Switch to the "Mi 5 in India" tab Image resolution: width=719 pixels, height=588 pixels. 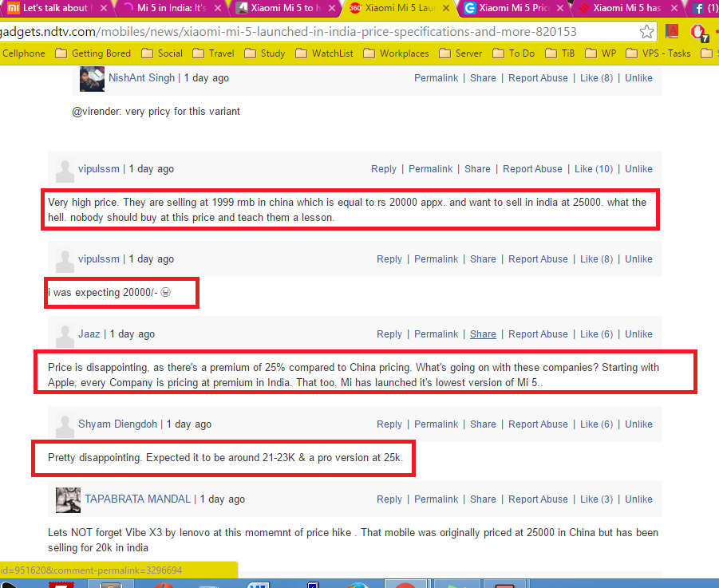(x=169, y=9)
